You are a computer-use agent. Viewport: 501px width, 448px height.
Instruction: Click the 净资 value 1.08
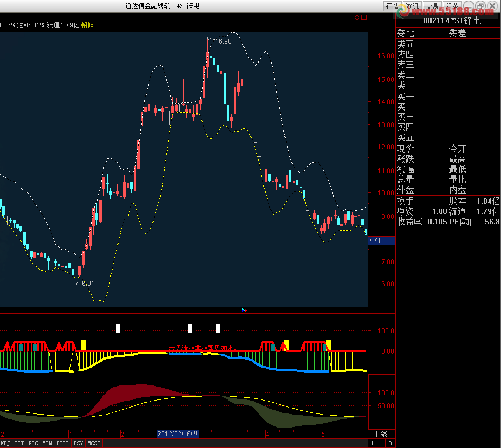pos(440,211)
